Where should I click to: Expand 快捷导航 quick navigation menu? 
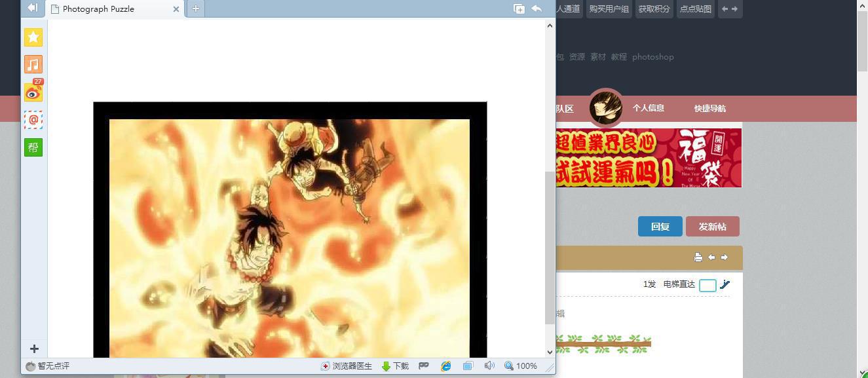pyautogui.click(x=709, y=109)
